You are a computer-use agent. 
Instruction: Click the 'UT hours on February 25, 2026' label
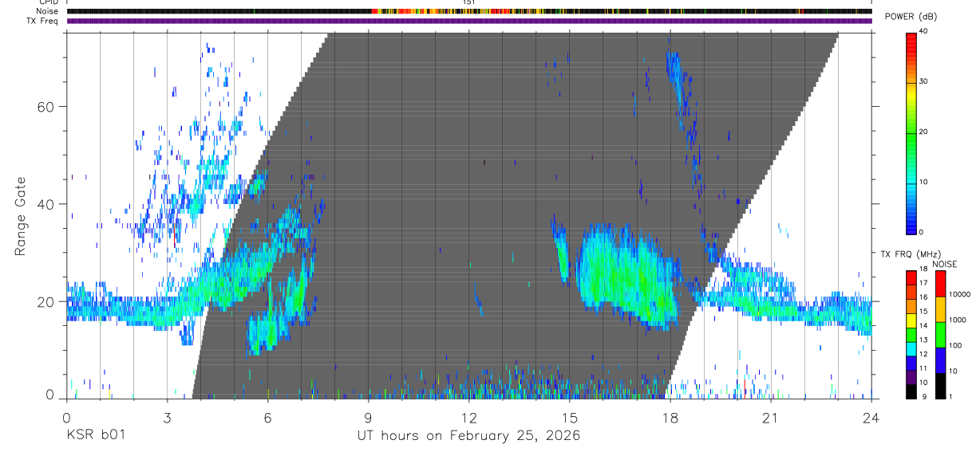tap(468, 436)
